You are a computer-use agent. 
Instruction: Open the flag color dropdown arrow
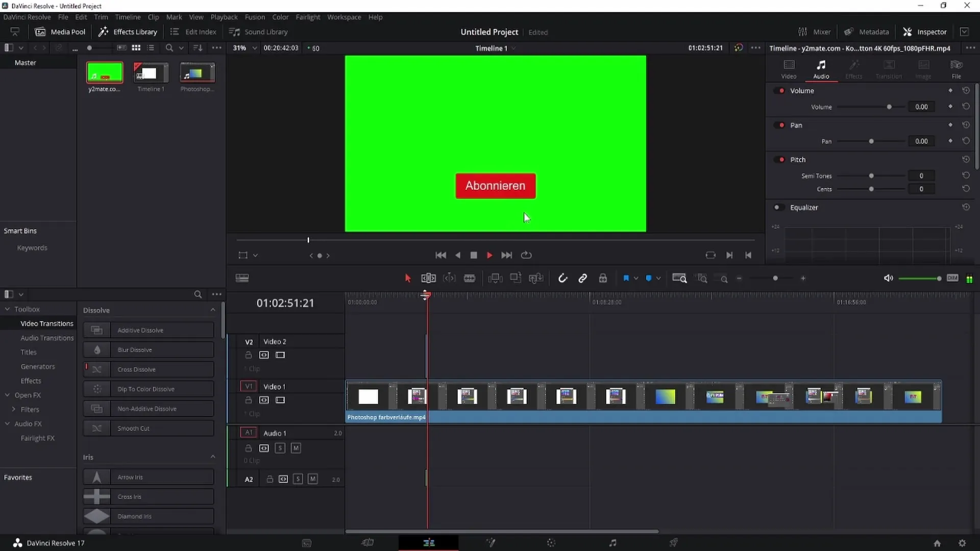pos(636,279)
